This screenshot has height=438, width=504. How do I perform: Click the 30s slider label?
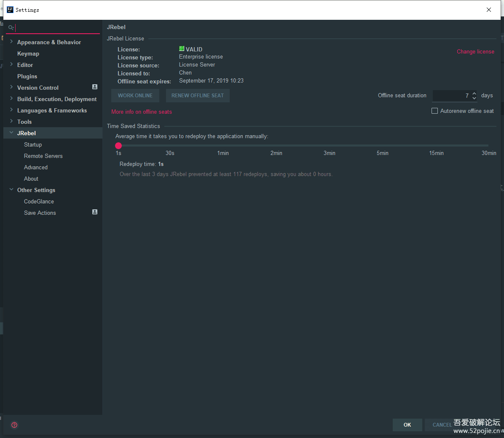tap(170, 153)
